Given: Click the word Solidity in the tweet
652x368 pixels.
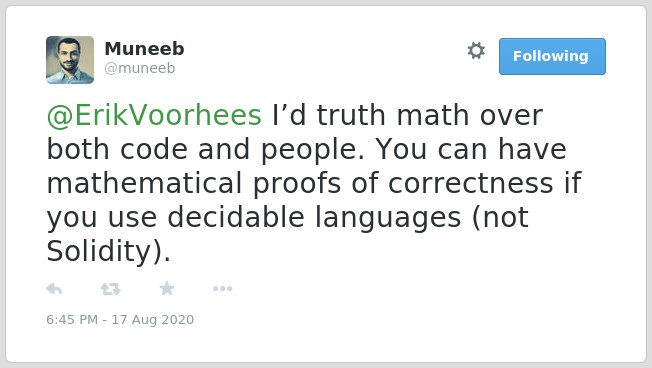Looking at the screenshot, I should [98, 252].
